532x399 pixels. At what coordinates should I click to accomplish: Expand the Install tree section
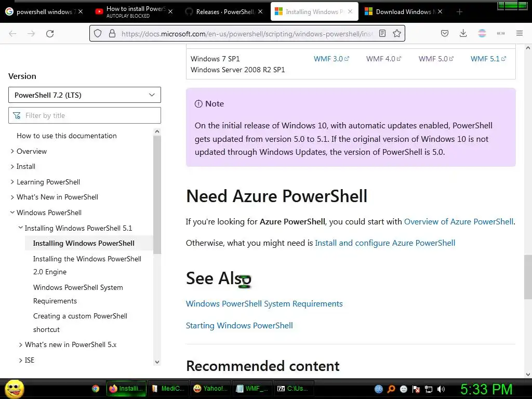pos(12,167)
